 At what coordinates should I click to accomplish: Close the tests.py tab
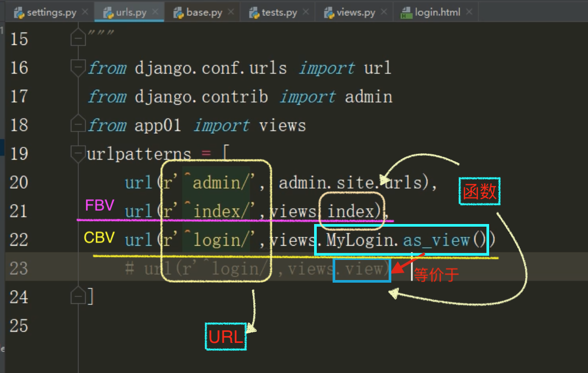[306, 12]
